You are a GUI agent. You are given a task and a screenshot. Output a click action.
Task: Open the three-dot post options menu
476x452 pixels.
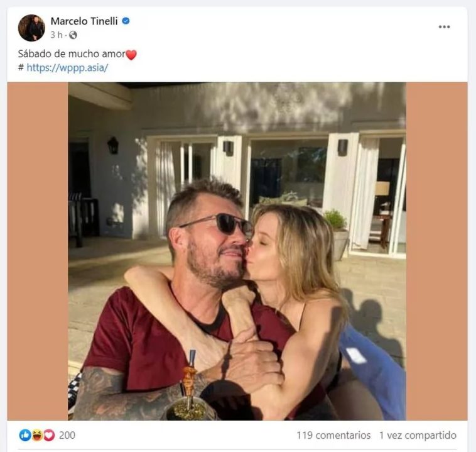pyautogui.click(x=445, y=26)
